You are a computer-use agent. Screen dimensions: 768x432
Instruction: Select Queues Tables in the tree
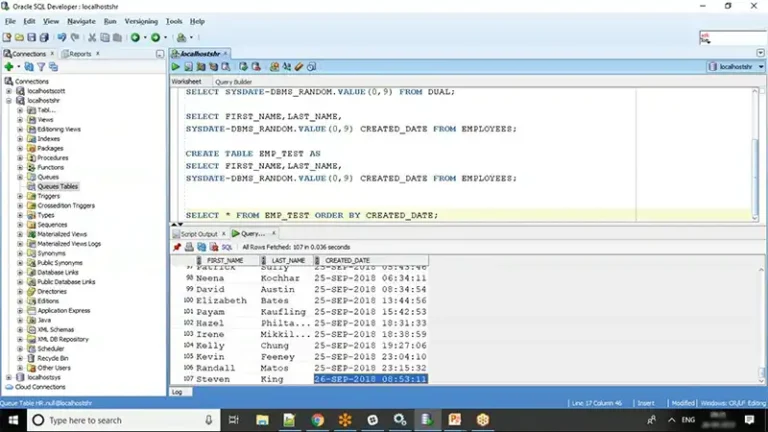coord(58,186)
